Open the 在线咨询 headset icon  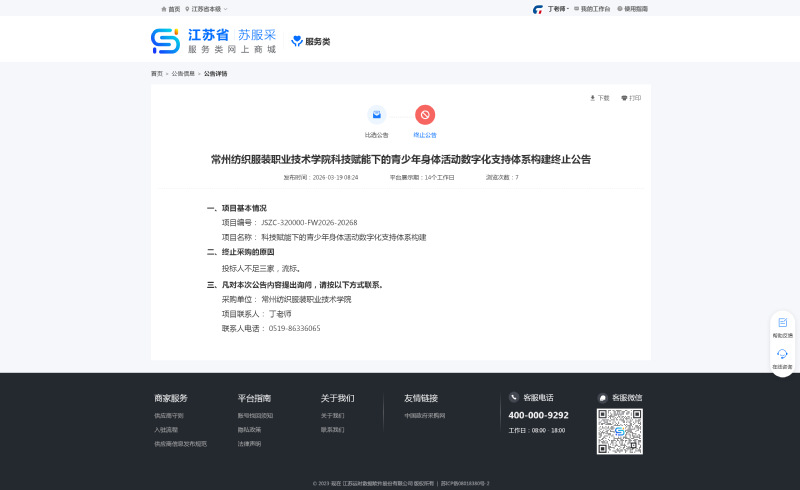(782, 354)
